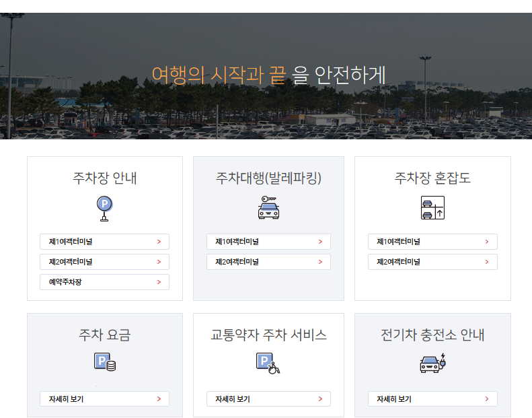The width and height of the screenshot is (532, 418).
Task: Click the chevron on 주차 요금 자세히 보기
Action: pyautogui.click(x=159, y=398)
